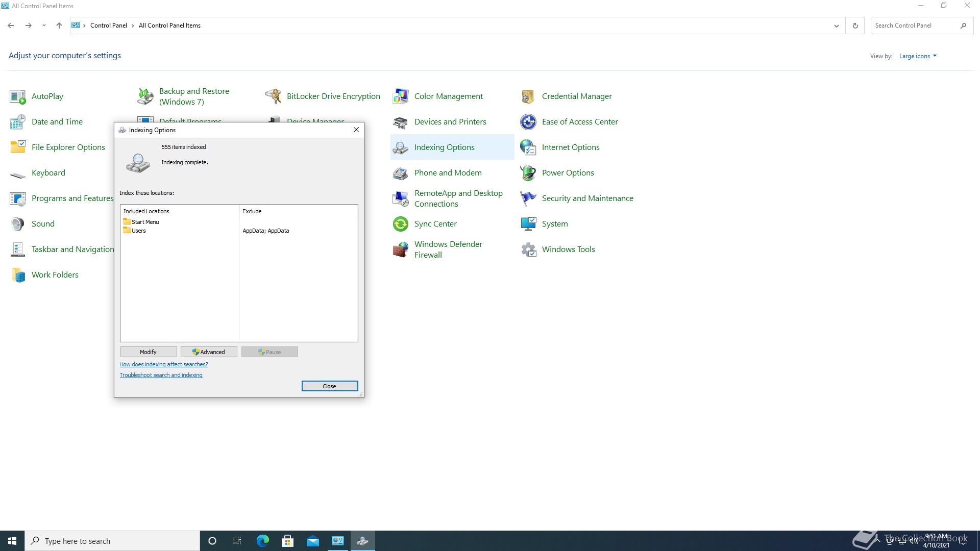Open the Credential Manager icon
This screenshot has height=551, width=980.
528,96
